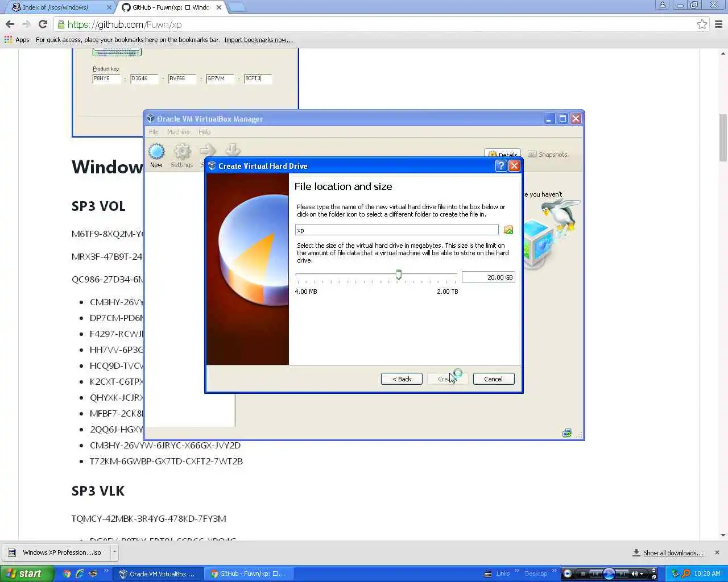The image size is (728, 582).
Task: Open the Machine menu in VirtualBox Manager
Action: 178,132
